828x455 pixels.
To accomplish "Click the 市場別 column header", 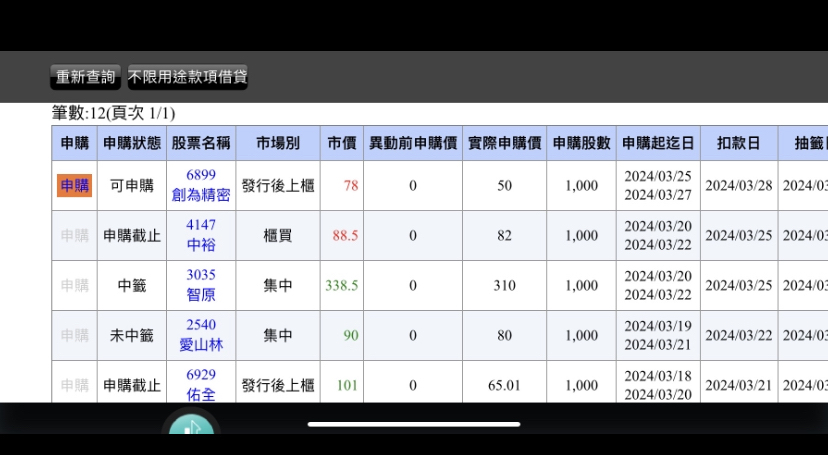I will tap(278, 143).
